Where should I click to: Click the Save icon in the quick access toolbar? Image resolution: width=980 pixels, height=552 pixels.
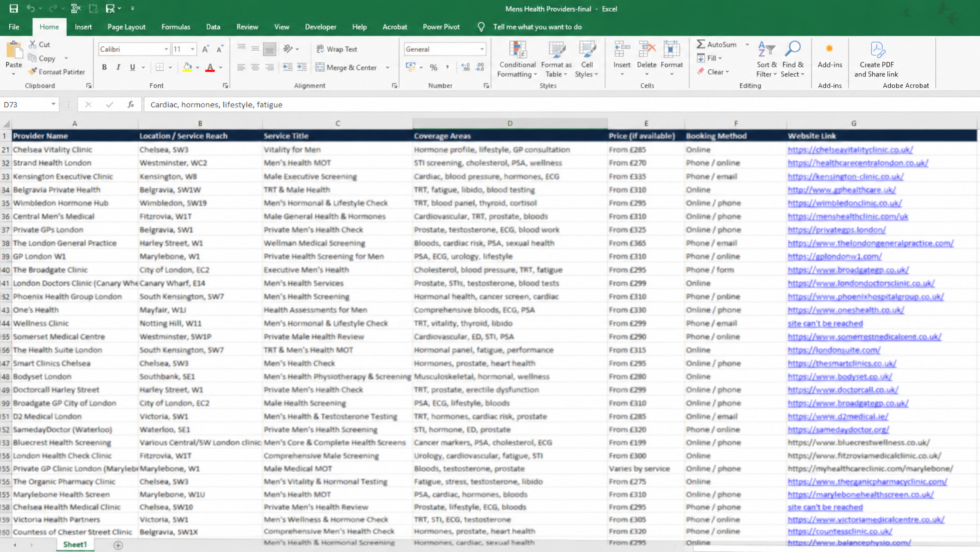click(x=13, y=8)
